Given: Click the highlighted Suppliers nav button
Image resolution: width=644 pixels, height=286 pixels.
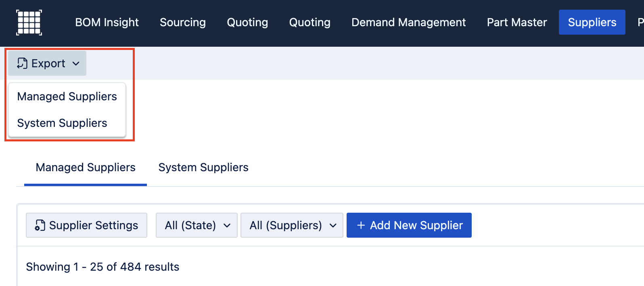Looking at the screenshot, I should click(592, 23).
